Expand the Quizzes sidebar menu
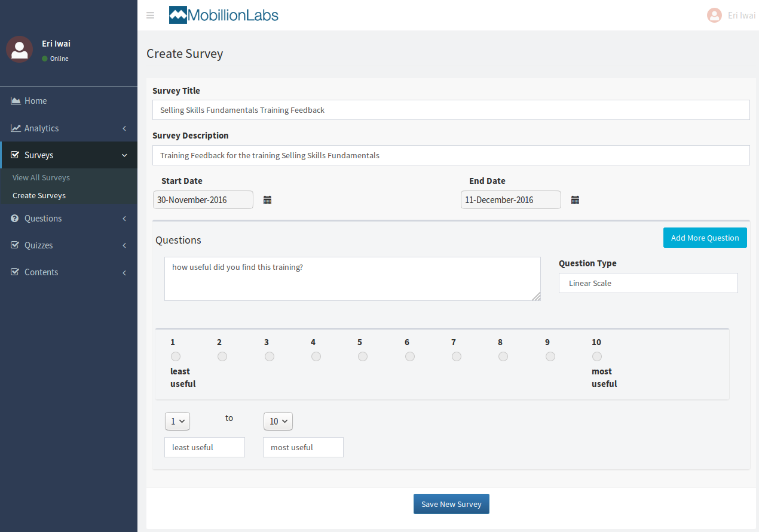Viewport: 759px width, 532px height. coord(69,245)
